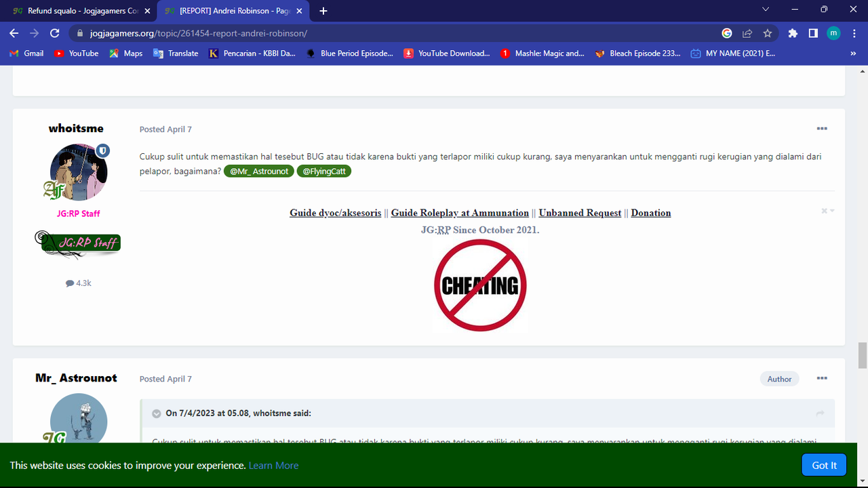Accept cookies with Got It button
The image size is (868, 488).
click(824, 465)
